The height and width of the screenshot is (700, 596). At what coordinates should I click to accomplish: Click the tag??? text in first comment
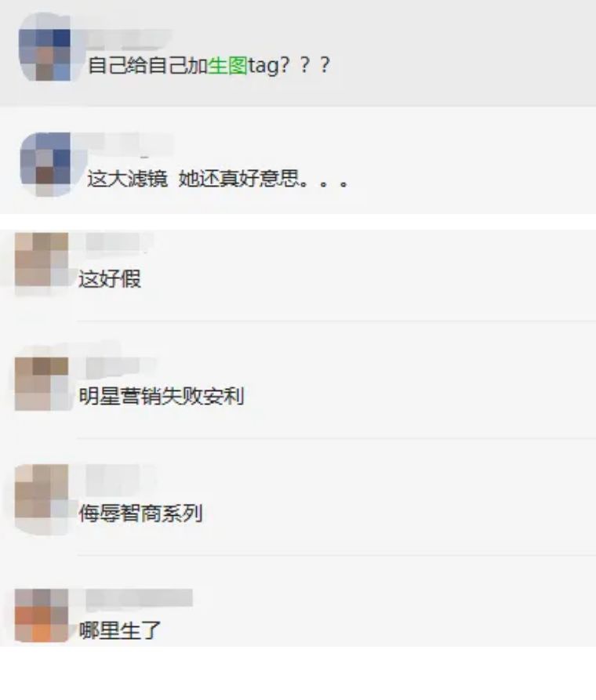point(289,65)
